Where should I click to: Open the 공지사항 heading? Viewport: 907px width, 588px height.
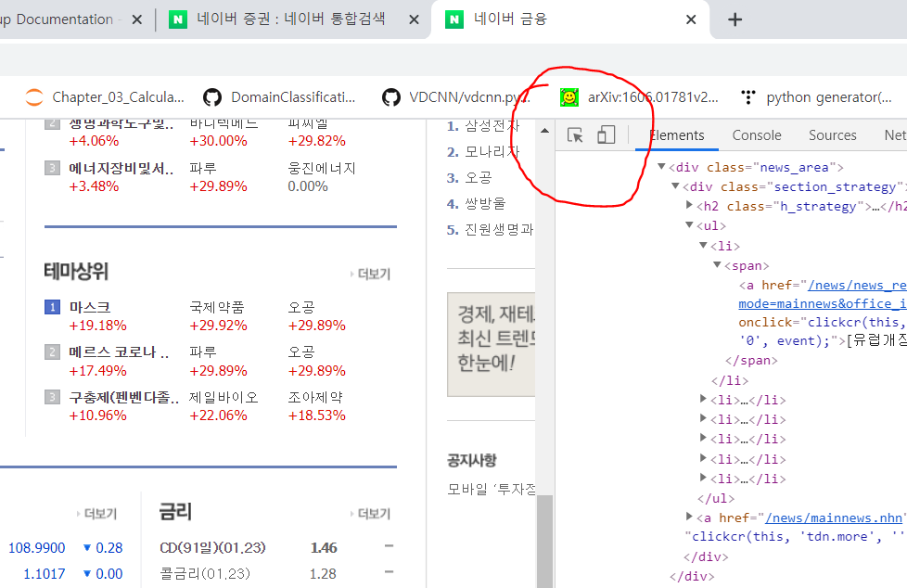click(x=472, y=461)
